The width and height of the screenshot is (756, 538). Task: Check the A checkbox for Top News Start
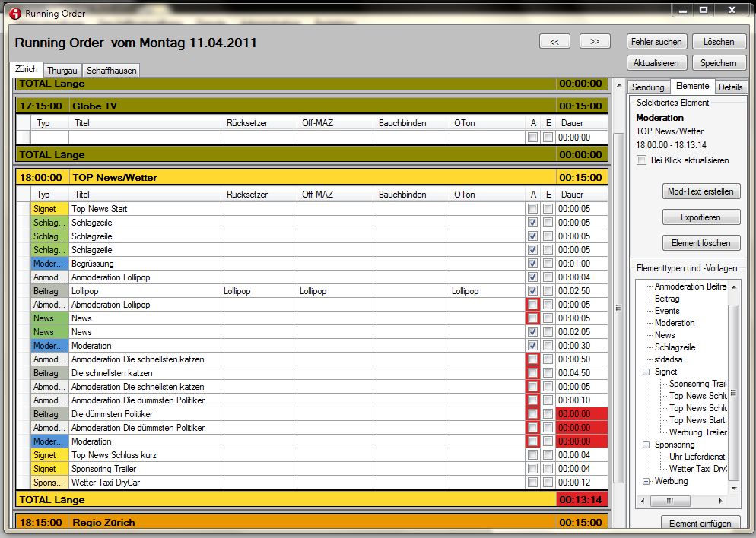(532, 209)
